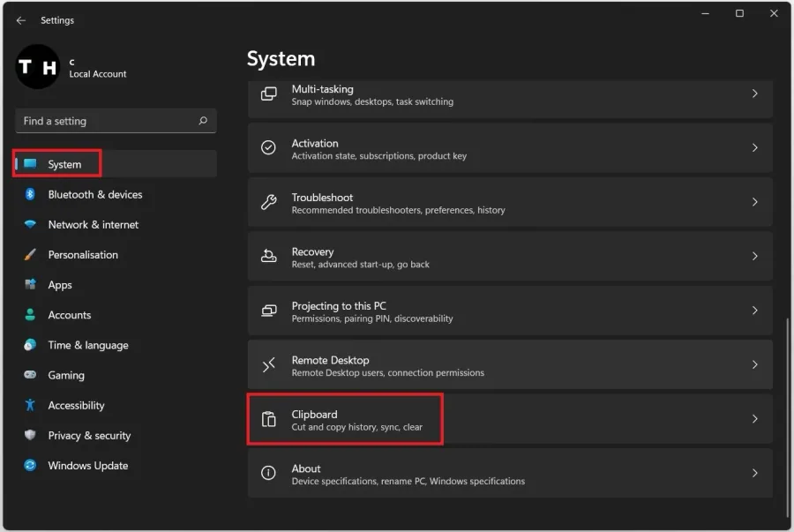Image resolution: width=794 pixels, height=532 pixels.
Task: Click the Network wifi icon in sidebar
Action: 30,224
